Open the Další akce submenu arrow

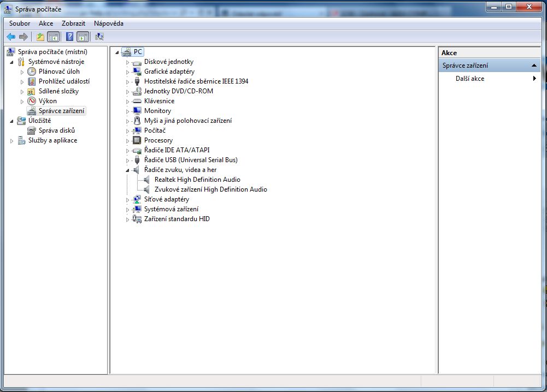[534, 79]
